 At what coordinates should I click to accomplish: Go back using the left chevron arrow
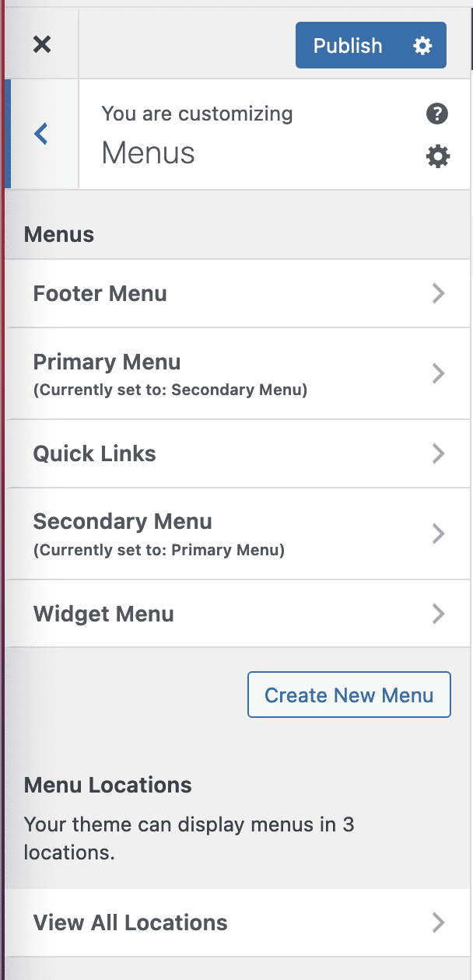(41, 134)
